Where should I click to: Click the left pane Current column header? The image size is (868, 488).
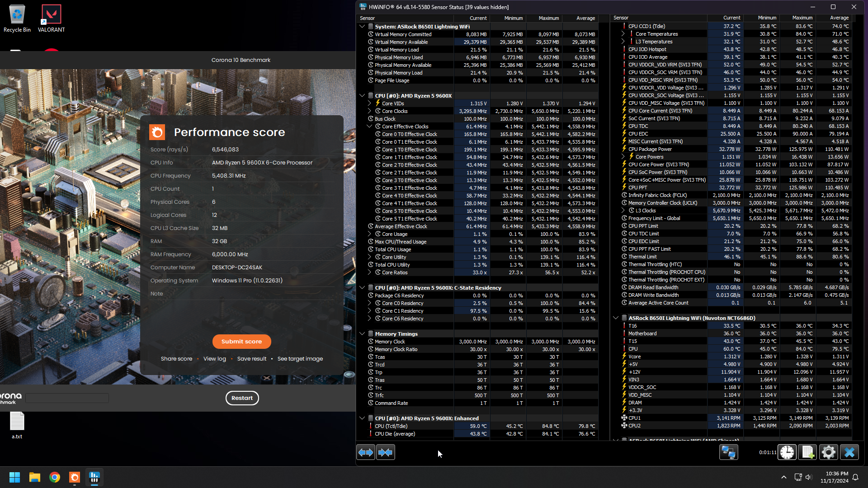pyautogui.click(x=472, y=18)
